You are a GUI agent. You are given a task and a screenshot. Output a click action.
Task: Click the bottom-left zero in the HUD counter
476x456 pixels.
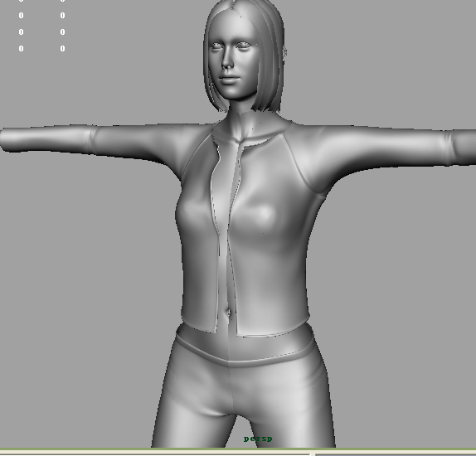point(21,49)
